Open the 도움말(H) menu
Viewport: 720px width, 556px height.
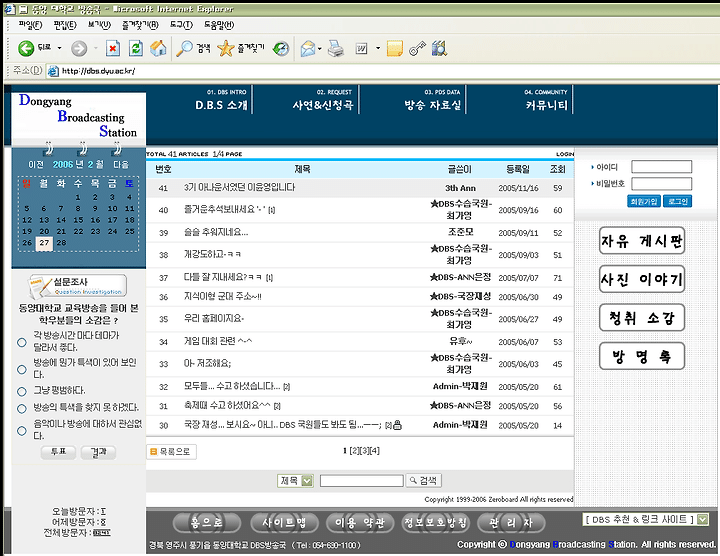coord(219,25)
